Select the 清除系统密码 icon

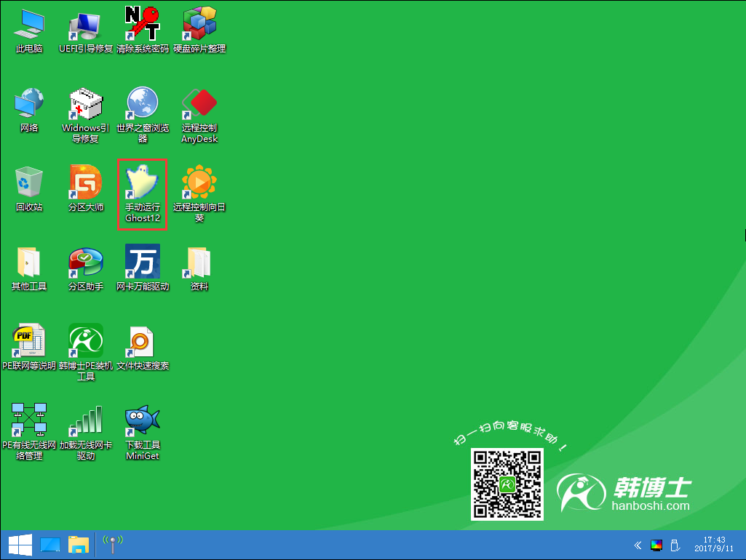143,25
